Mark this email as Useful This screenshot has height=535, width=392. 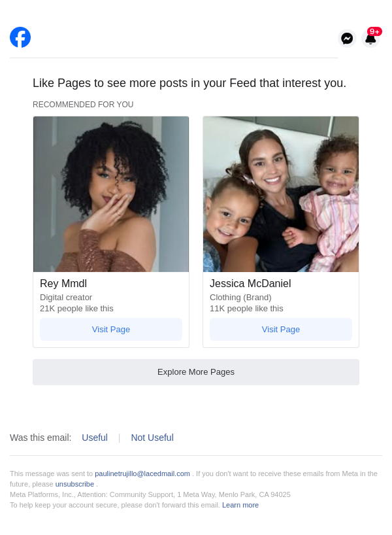[95, 438]
